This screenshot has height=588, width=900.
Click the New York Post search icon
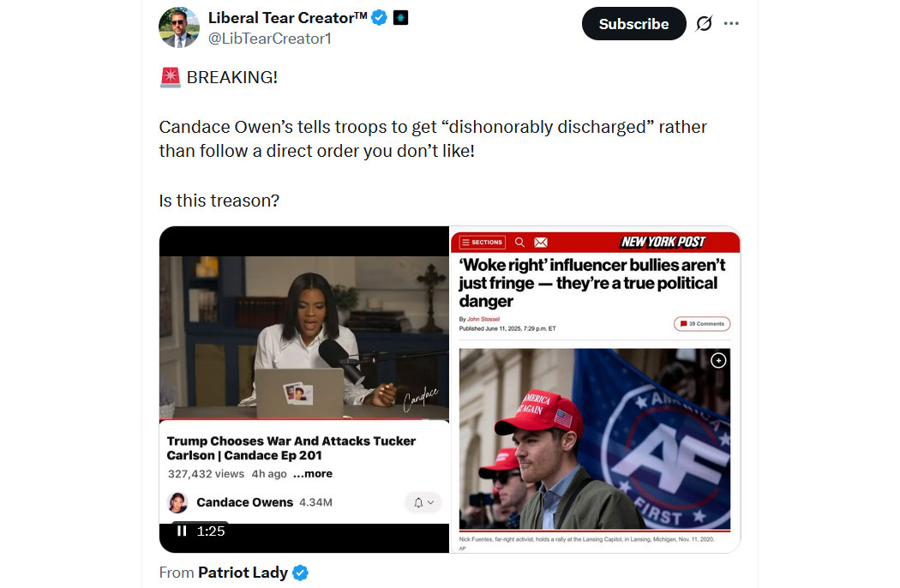point(519,243)
